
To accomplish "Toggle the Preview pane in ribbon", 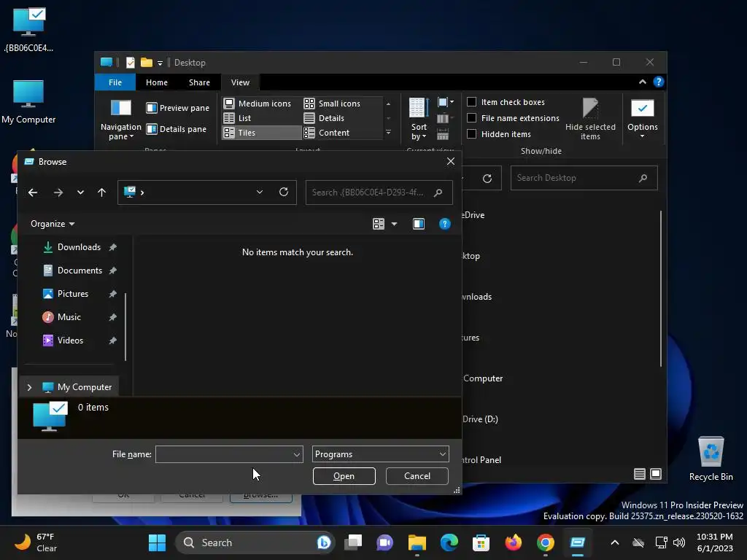I will click(x=177, y=108).
